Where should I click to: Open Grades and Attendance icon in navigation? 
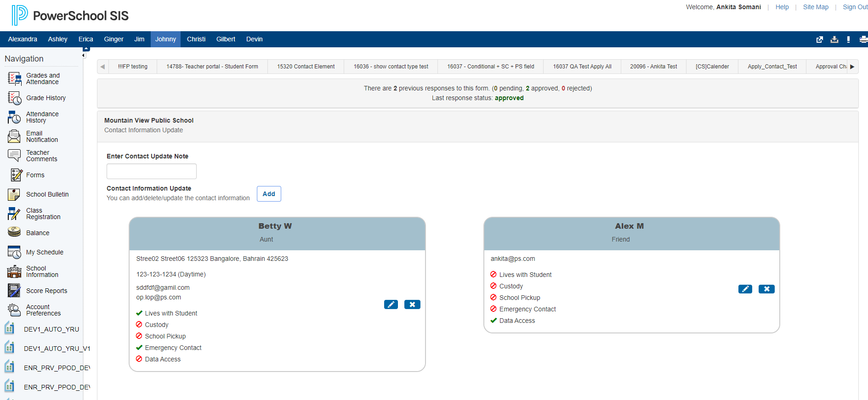coord(14,79)
